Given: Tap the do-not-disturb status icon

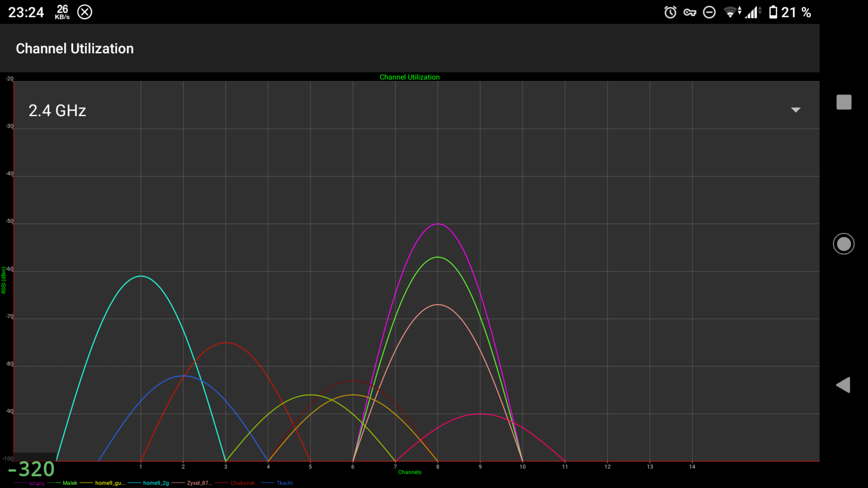Looking at the screenshot, I should pyautogui.click(x=709, y=12).
